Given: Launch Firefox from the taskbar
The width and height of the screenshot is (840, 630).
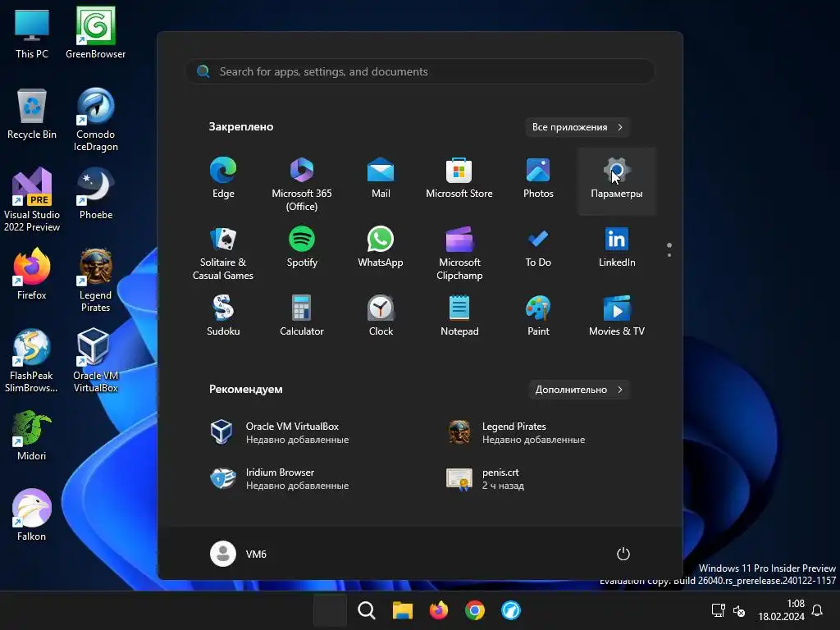Looking at the screenshot, I should point(439,610).
